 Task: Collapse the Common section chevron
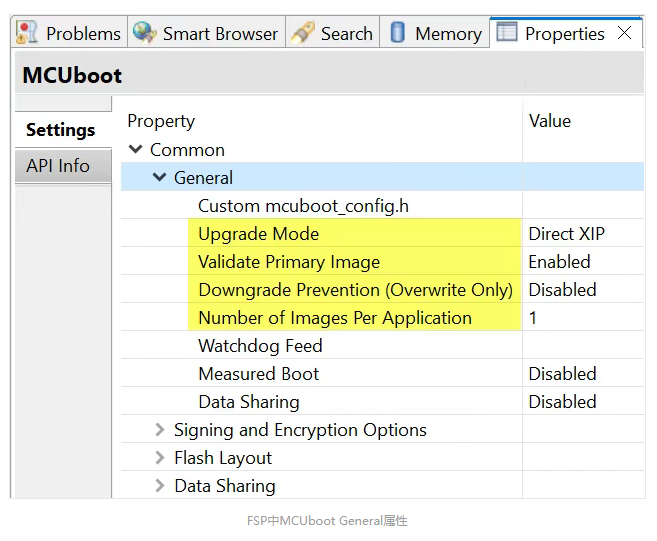point(136,150)
